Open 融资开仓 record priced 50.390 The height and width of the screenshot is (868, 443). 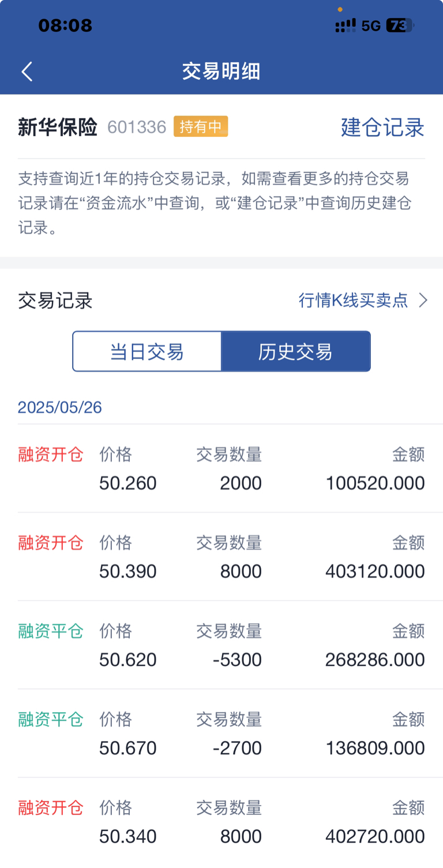(221, 557)
